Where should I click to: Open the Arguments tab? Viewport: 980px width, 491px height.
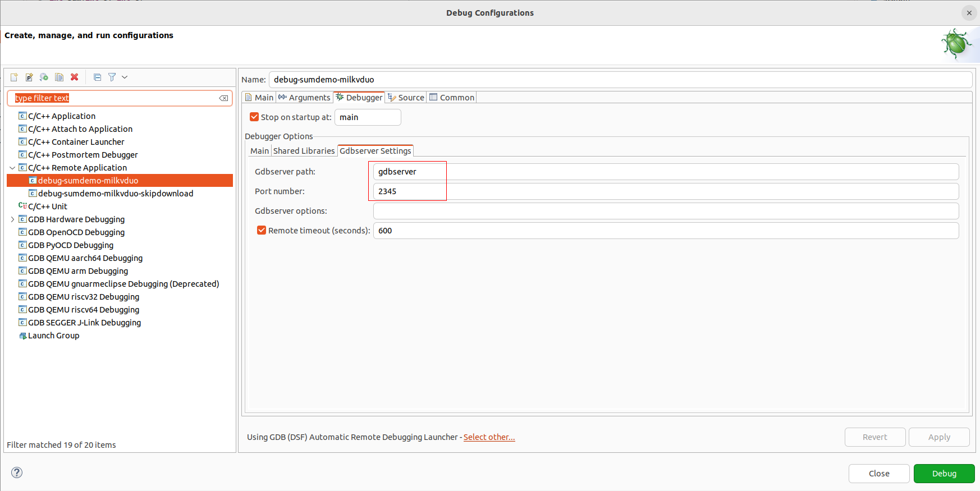click(305, 98)
